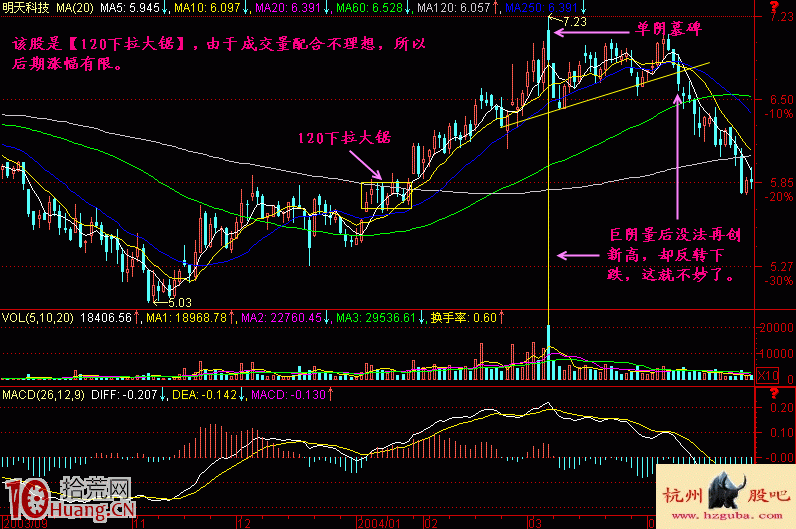Click the red question mark icon above the price axis
Viewport: 796px width, 529px height.
point(773,6)
